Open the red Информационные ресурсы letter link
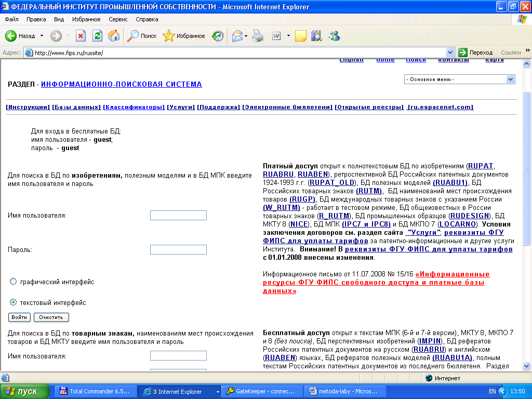 [x=376, y=282]
